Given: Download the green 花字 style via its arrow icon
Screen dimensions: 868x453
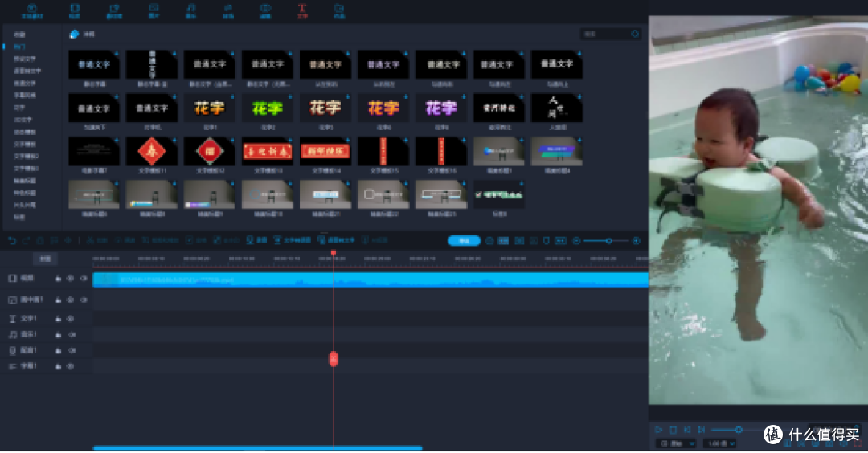Looking at the screenshot, I should tap(289, 97).
